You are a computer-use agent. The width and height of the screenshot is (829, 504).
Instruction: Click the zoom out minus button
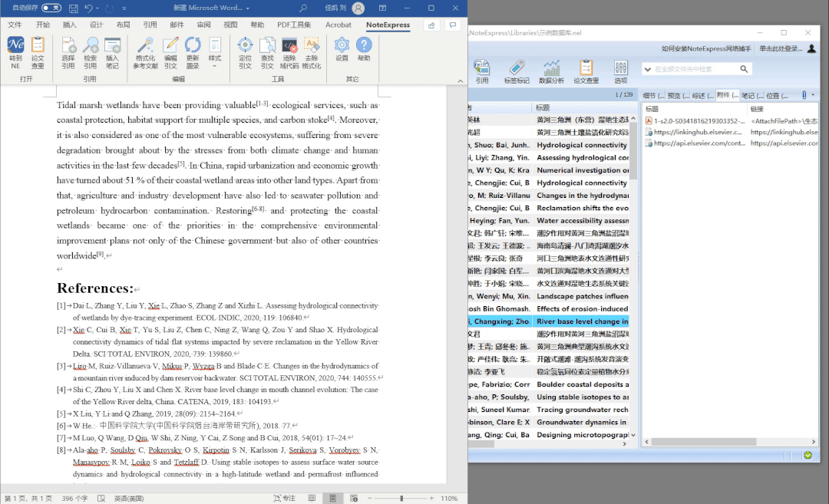coord(370,498)
